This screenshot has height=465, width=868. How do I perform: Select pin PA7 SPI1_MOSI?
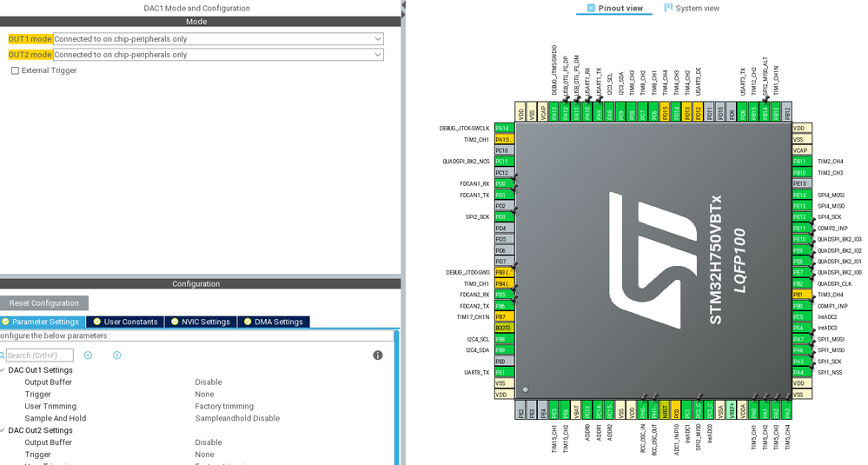click(x=802, y=339)
